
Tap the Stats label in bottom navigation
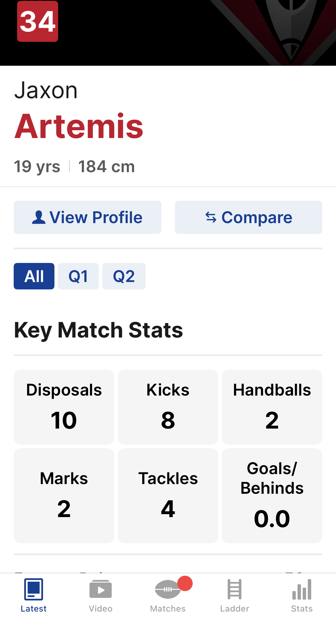point(302,609)
